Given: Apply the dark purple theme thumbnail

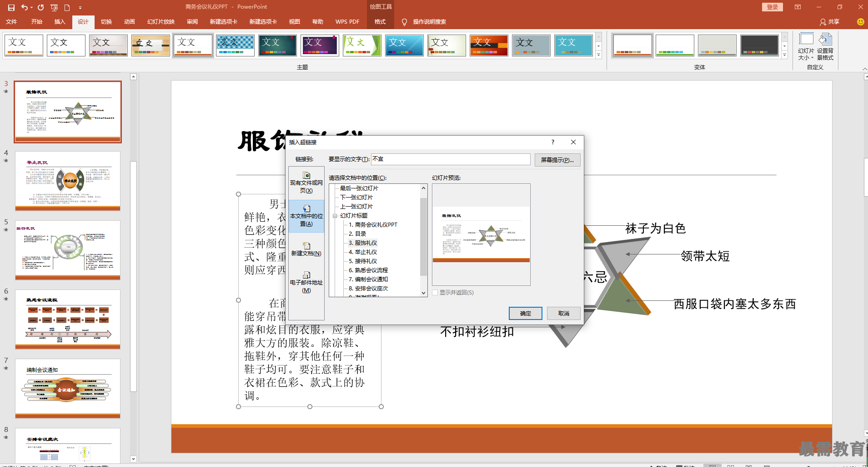Looking at the screenshot, I should [x=320, y=46].
